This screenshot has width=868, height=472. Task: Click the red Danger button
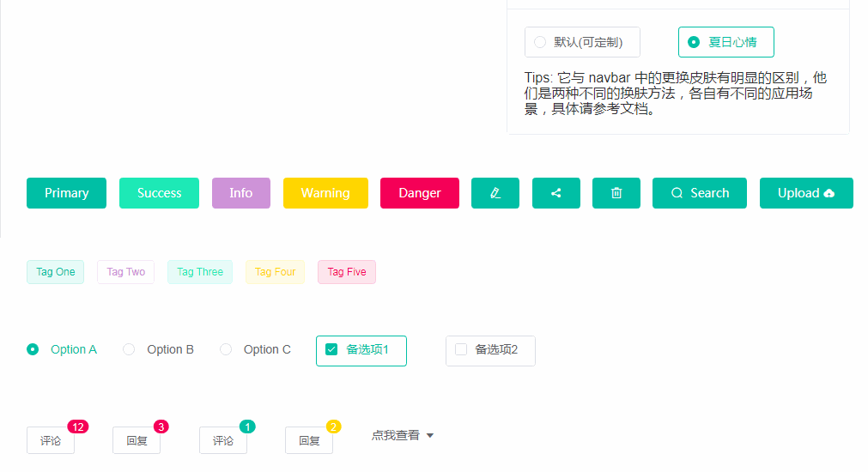[420, 193]
